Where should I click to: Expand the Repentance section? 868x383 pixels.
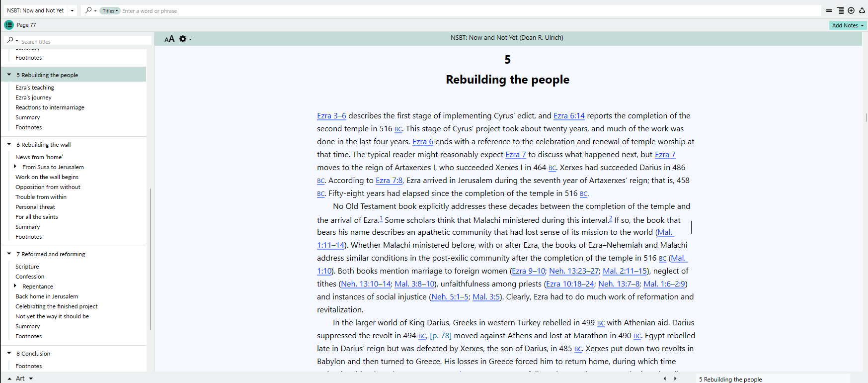click(x=15, y=286)
